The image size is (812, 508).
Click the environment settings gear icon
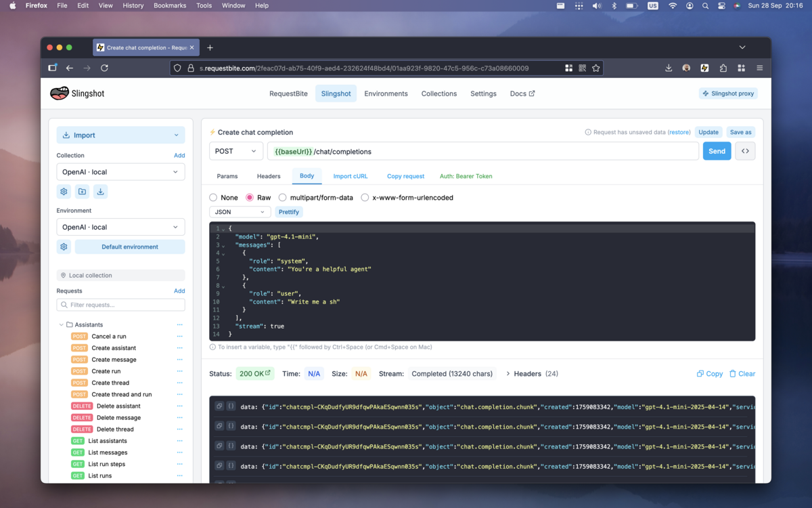64,247
